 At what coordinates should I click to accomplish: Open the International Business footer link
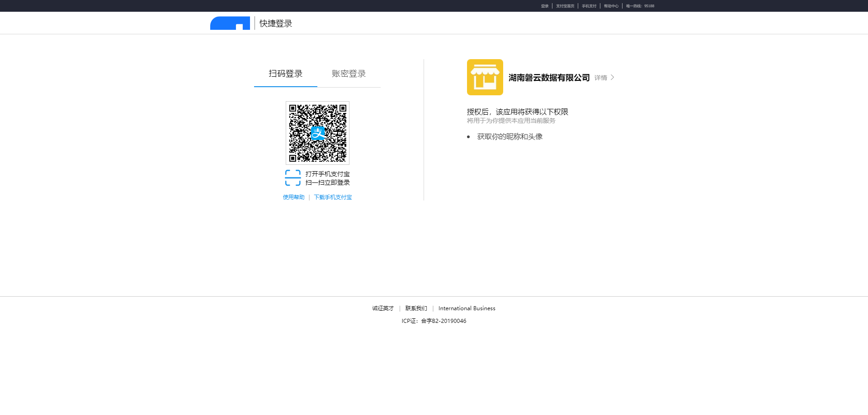coord(467,308)
